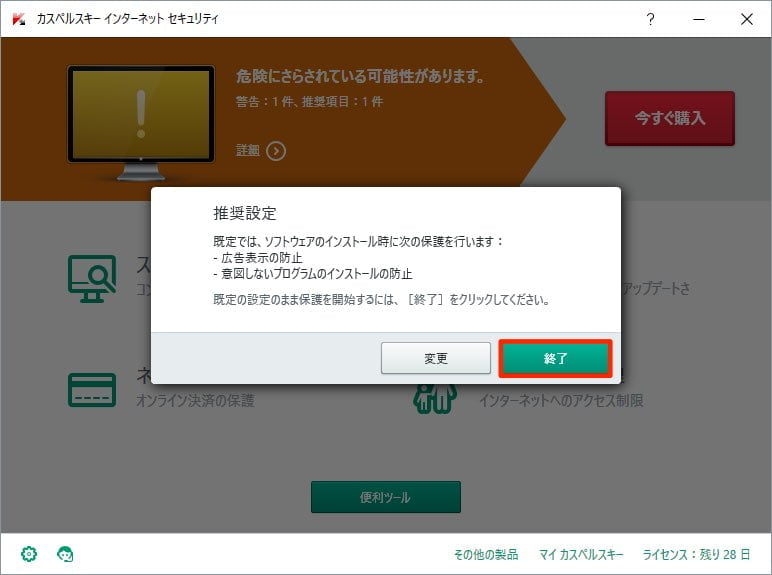Close the Kaspersky window

(747, 19)
